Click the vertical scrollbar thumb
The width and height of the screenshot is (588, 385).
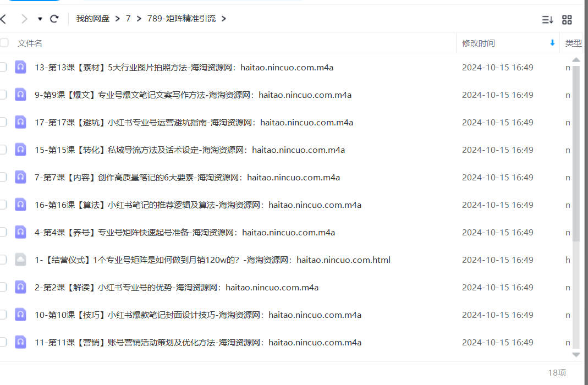(x=576, y=153)
